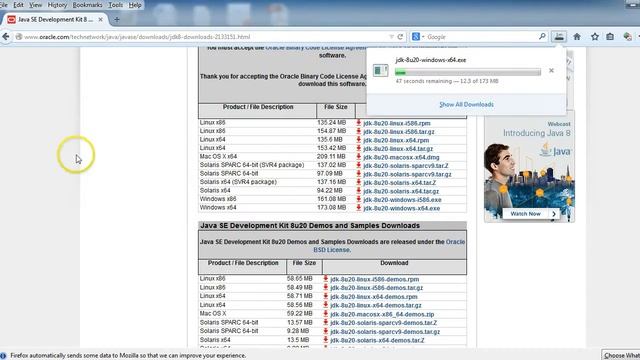This screenshot has height=360, width=640.
Task: Open Google search engine selector
Action: (x=418, y=37)
